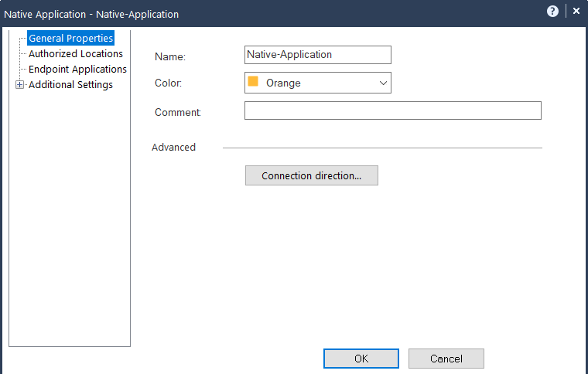Click the help question mark icon
This screenshot has width=588, height=374.
pyautogui.click(x=552, y=12)
